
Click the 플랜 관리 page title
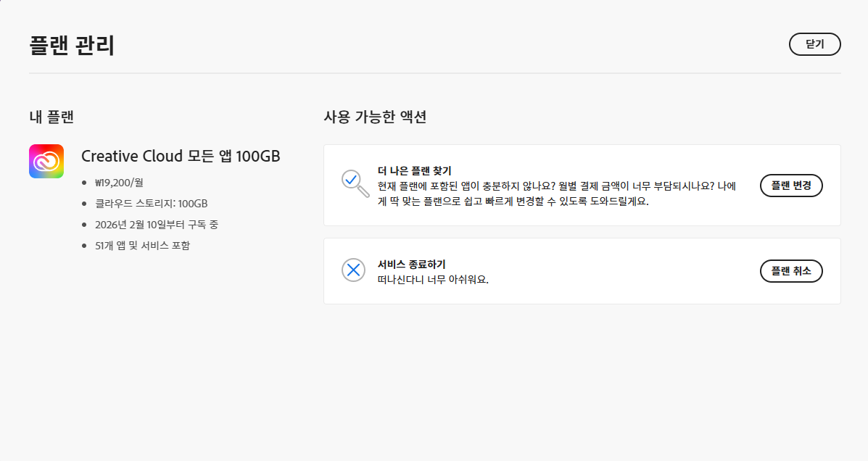pos(71,46)
